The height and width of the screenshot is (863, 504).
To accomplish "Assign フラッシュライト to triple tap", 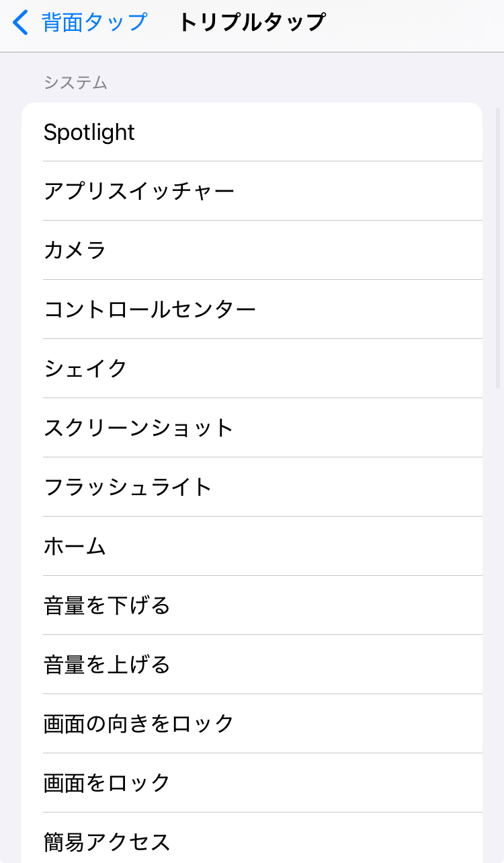I will click(252, 487).
